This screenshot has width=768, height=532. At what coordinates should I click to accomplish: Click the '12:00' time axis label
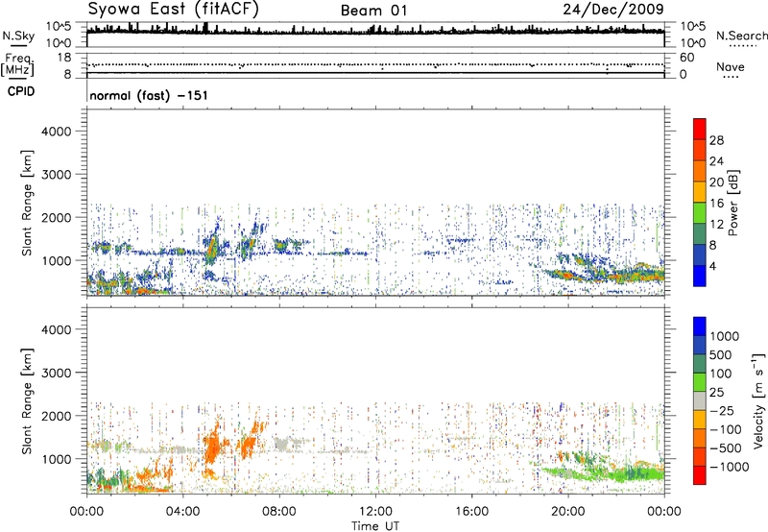(x=375, y=512)
